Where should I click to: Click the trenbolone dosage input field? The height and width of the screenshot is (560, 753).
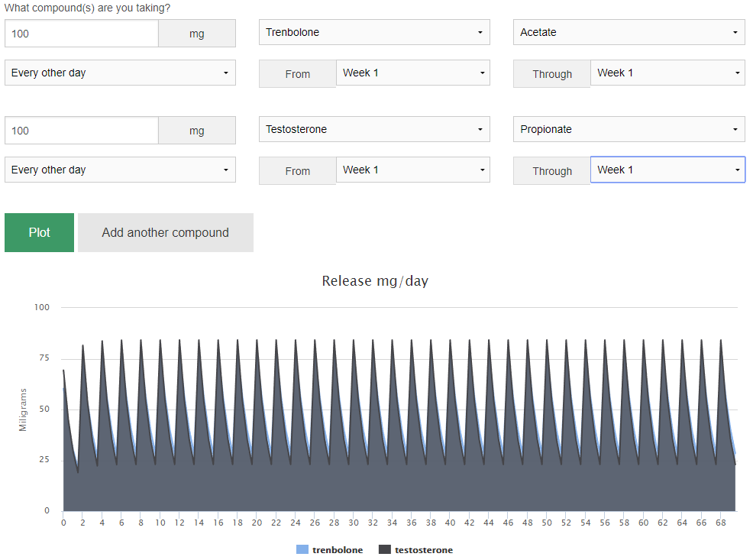coord(82,34)
